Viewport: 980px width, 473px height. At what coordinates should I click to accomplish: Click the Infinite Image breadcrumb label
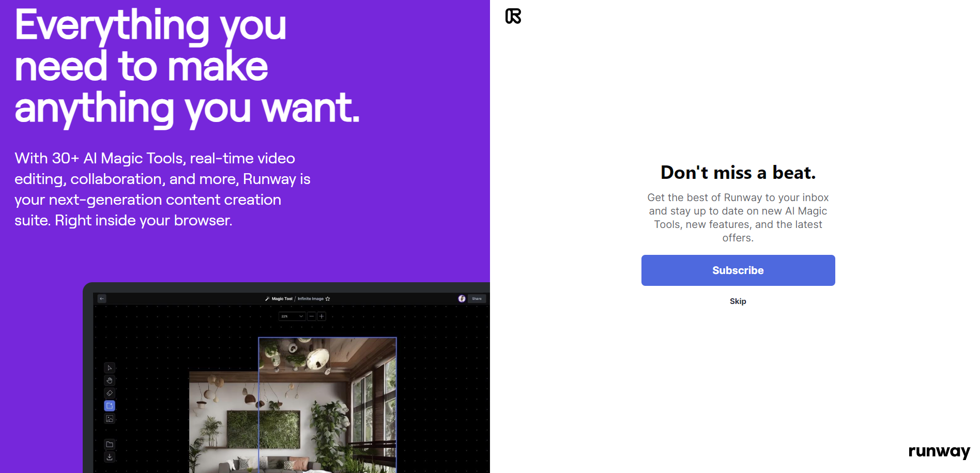tap(311, 299)
